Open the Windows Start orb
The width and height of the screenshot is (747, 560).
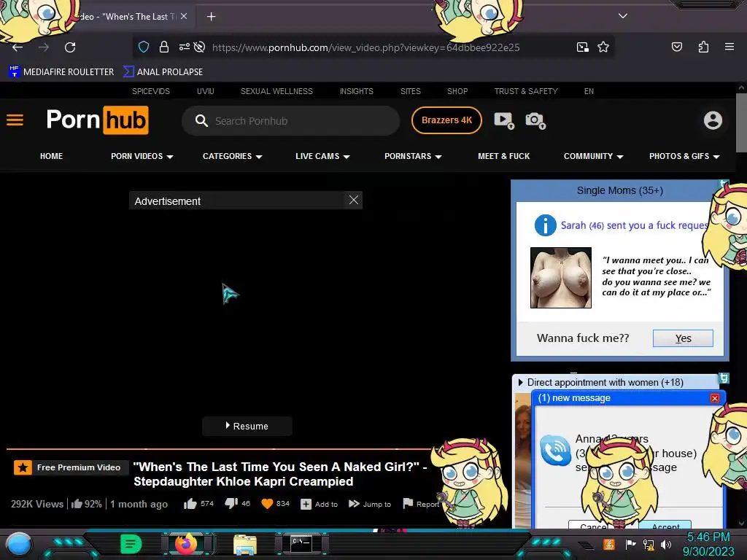[x=18, y=544]
